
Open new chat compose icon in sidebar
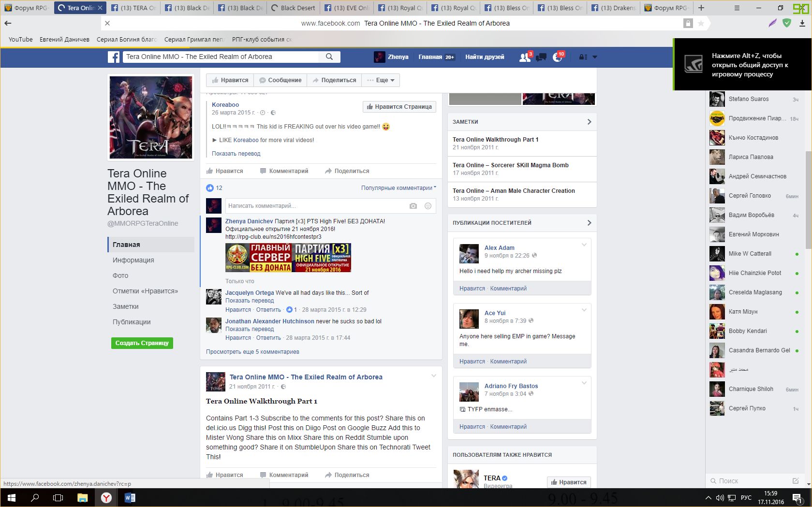[x=796, y=481]
